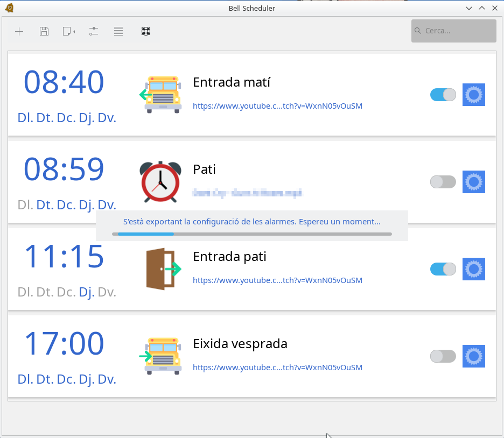Open YouTube link under Eixida vesprada
This screenshot has width=504, height=438.
pos(277,368)
